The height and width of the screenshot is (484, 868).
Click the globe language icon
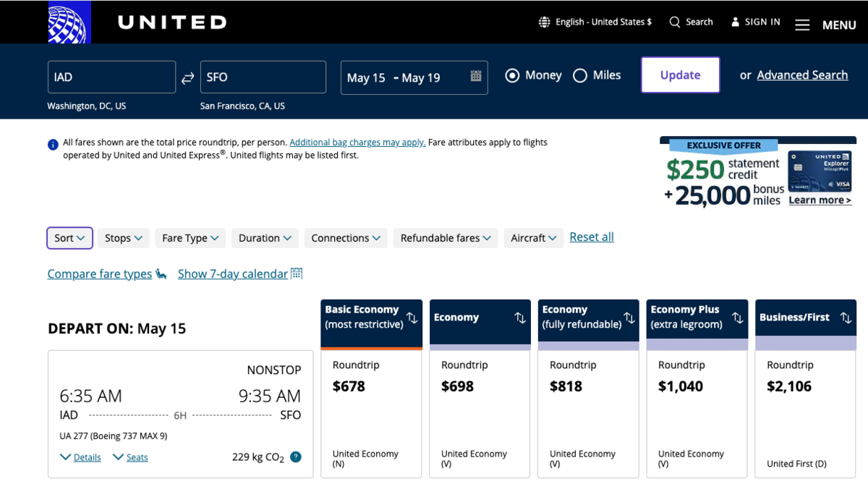(545, 22)
